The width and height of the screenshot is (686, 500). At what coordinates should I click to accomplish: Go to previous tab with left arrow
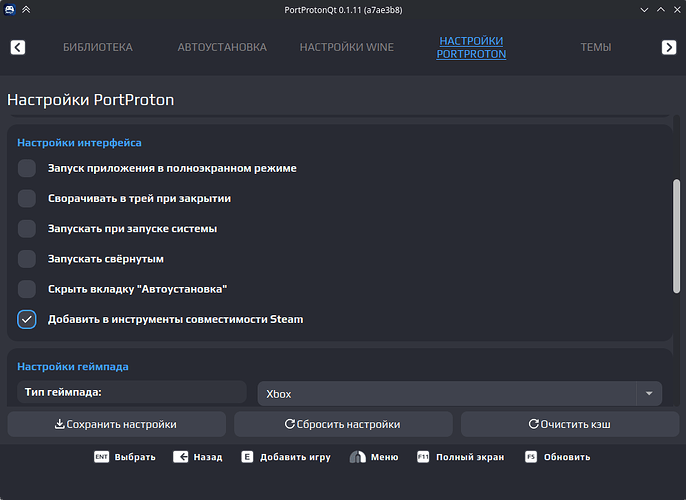tap(18, 47)
